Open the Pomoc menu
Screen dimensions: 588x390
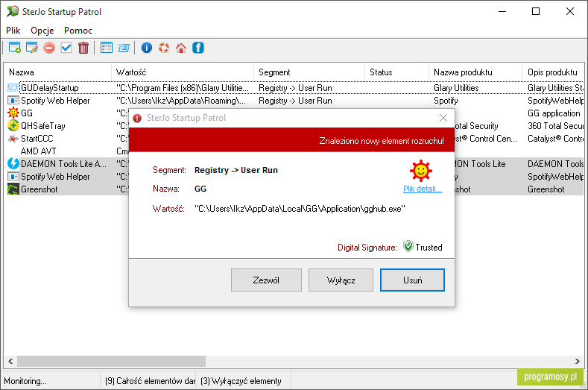(x=78, y=31)
